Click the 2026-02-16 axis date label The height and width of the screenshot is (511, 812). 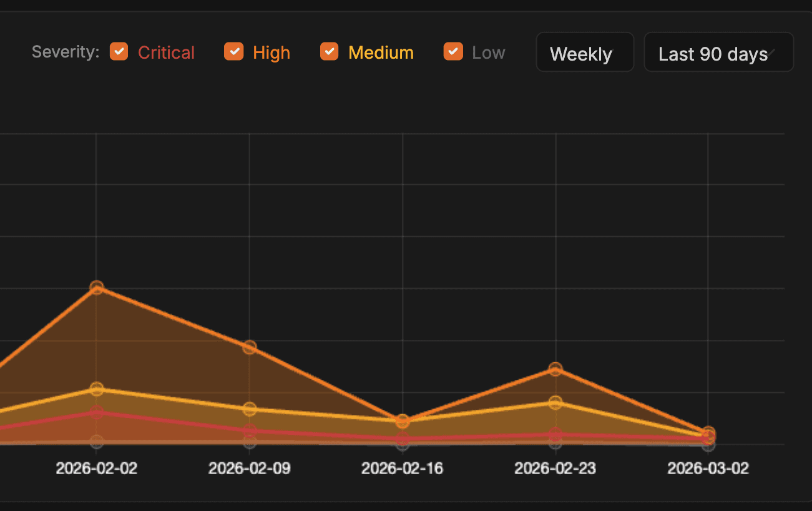[x=403, y=469]
